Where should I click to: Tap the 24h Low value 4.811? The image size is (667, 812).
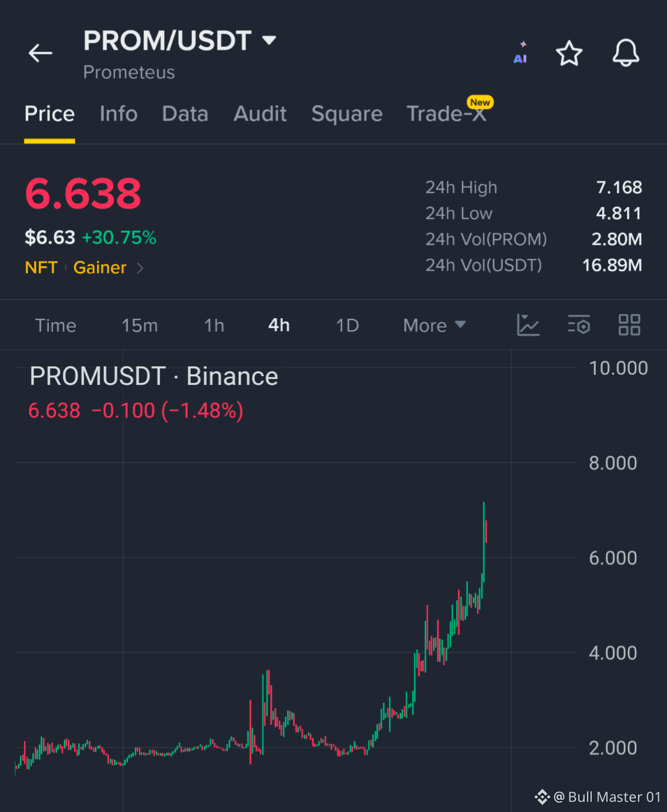pyautogui.click(x=619, y=213)
